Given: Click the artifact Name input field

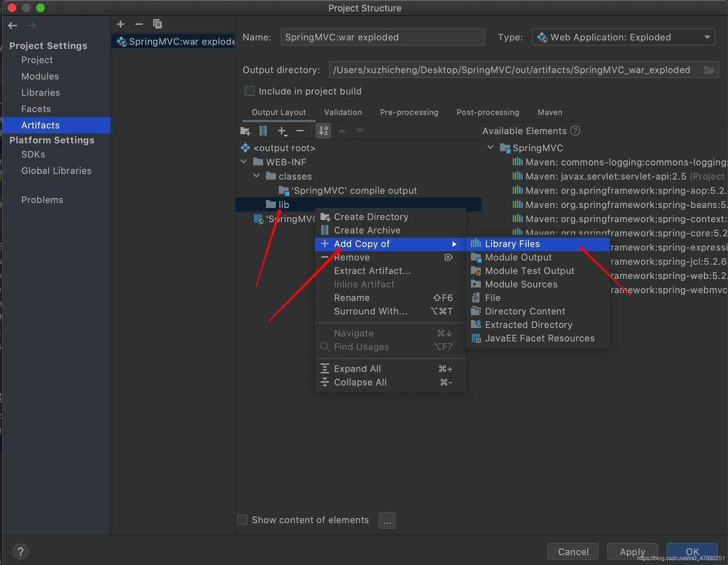Looking at the screenshot, I should [x=383, y=37].
